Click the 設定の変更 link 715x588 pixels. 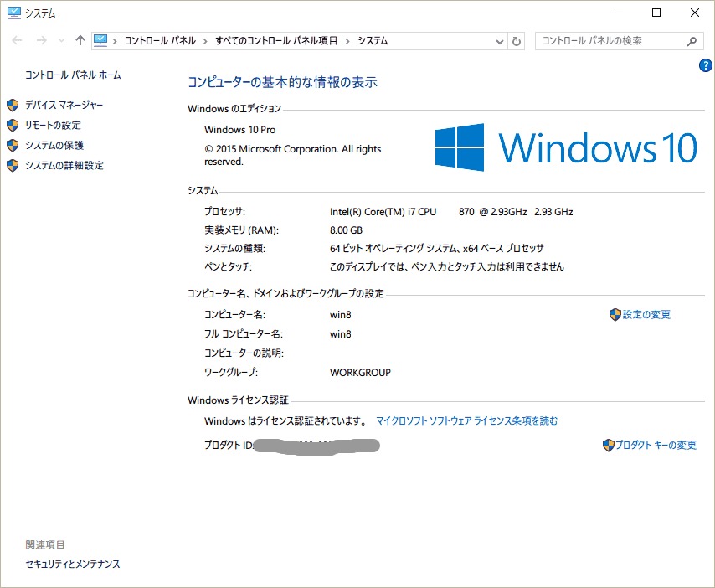[646, 315]
